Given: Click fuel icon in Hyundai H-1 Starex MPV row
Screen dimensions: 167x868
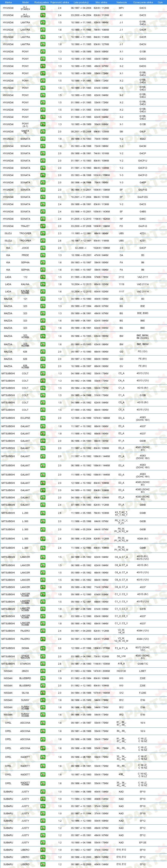Looking at the screenshot, I should click(43, 8).
